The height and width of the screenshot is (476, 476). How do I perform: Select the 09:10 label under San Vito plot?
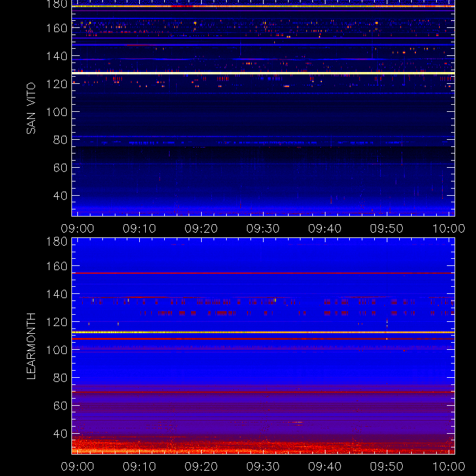pyautogui.click(x=139, y=228)
